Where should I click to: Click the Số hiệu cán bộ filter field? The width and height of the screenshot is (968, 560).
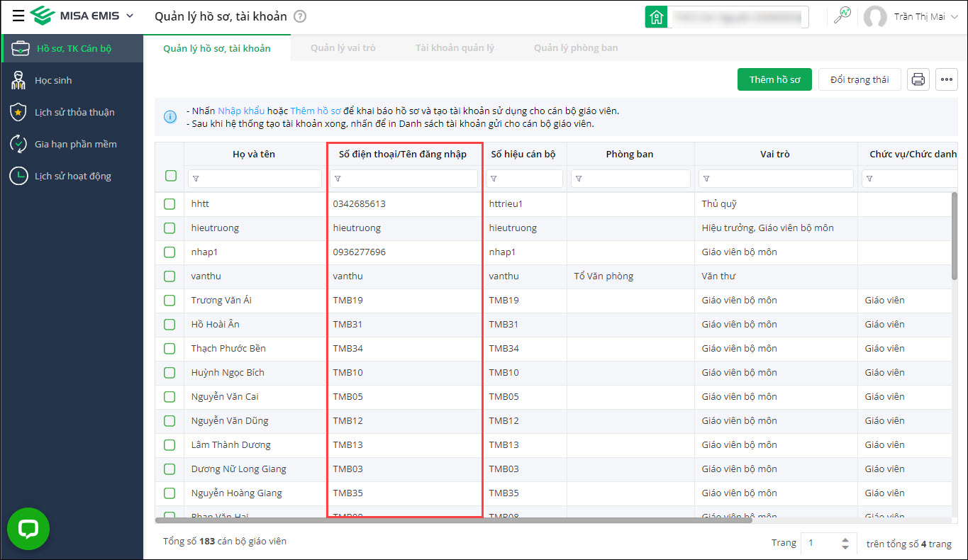pos(524,179)
